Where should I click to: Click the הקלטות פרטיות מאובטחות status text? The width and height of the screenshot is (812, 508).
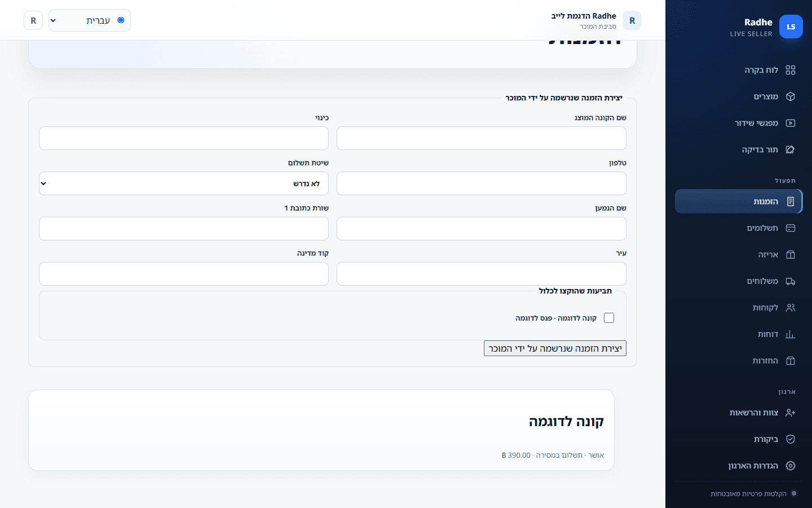click(748, 494)
